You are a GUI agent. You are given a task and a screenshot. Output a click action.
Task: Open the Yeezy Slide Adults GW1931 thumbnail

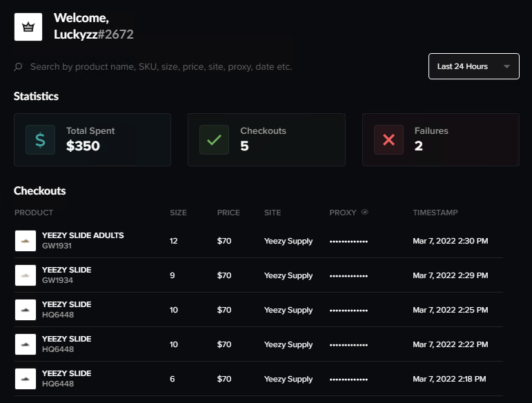pyautogui.click(x=26, y=241)
